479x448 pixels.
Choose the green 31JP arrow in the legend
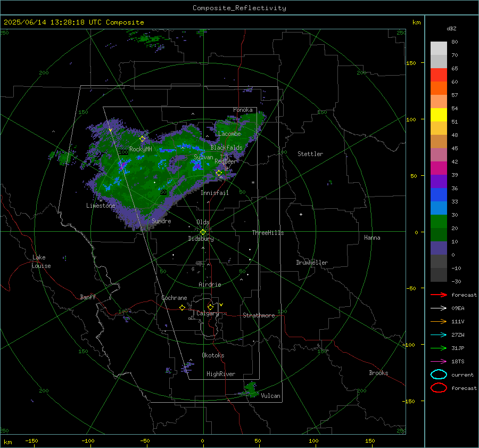(439, 348)
